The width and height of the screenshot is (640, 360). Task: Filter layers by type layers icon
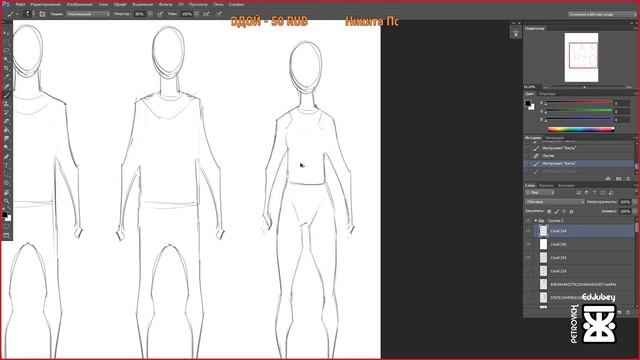(x=595, y=193)
